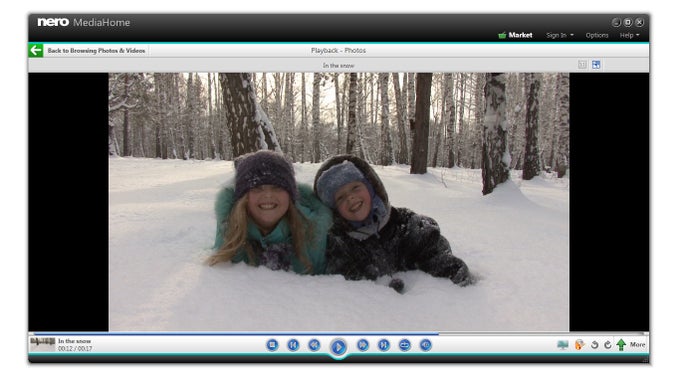The image size is (680, 382).
Task: Click the rewind button
Action: [314, 345]
